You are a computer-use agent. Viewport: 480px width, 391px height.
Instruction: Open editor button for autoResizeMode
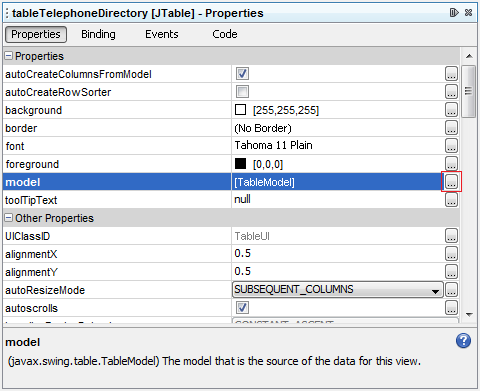(451, 290)
